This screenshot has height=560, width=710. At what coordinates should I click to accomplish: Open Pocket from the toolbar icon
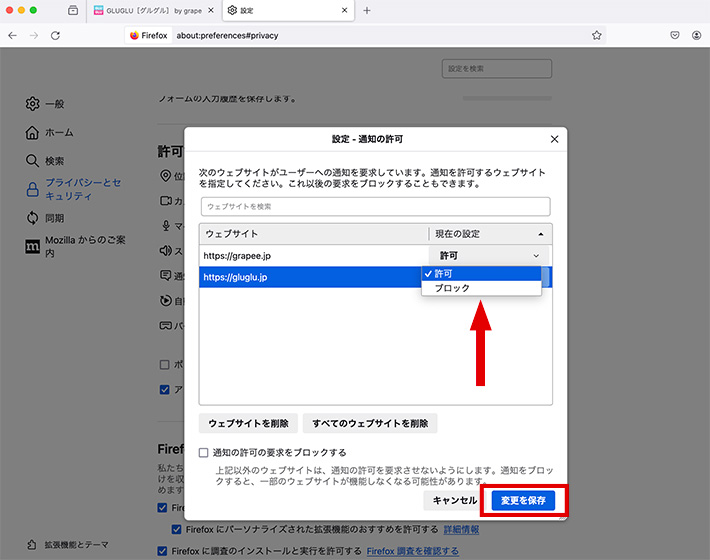(x=675, y=35)
